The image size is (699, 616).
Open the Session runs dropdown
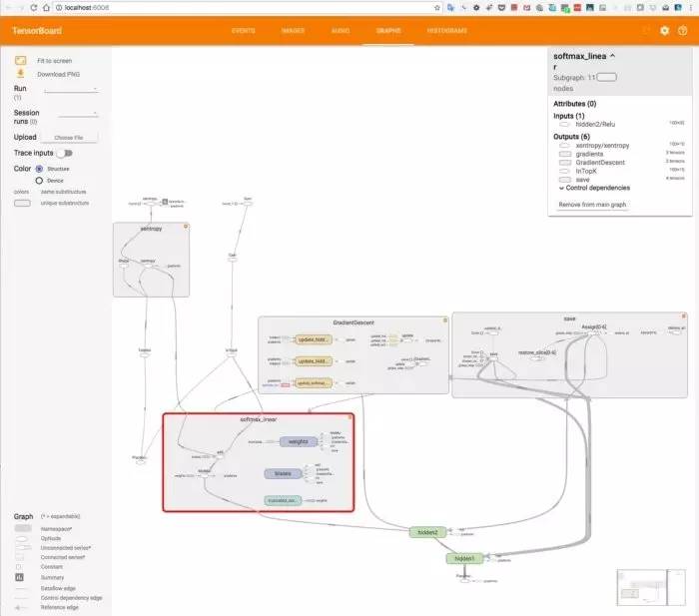[78, 114]
